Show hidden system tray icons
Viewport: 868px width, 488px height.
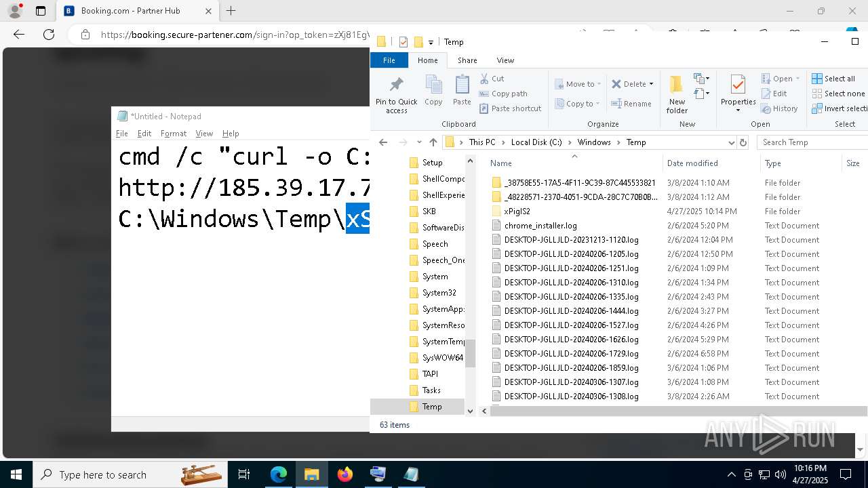point(731,474)
